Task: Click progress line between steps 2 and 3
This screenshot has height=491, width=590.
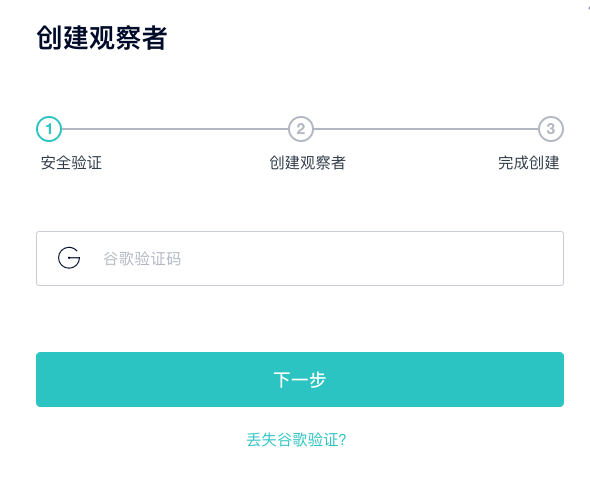Action: coord(426,129)
